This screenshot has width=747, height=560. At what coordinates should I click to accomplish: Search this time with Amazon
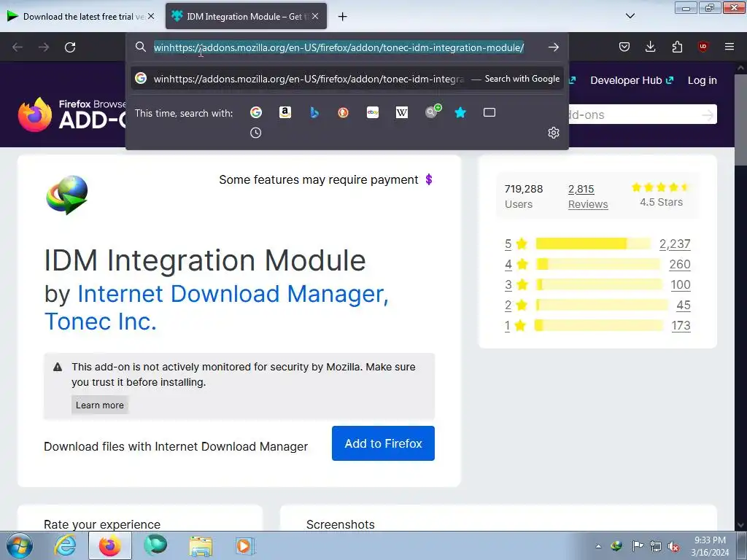coord(285,112)
